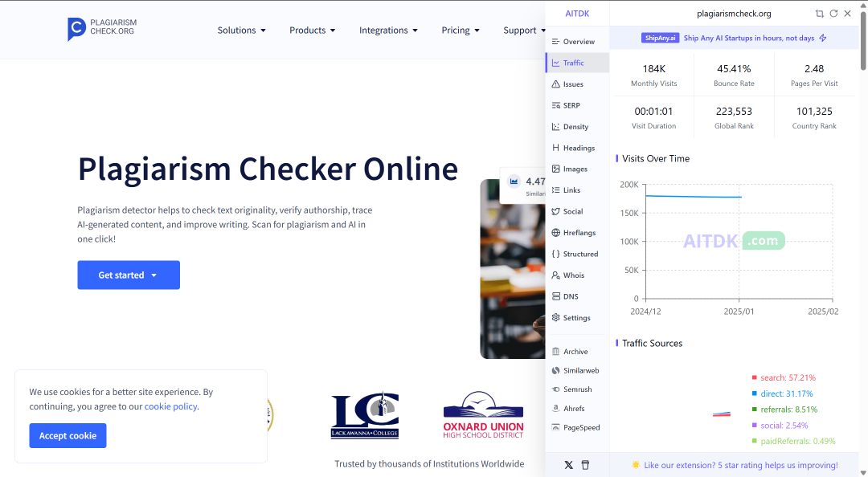Viewport: 868px width, 477px height.
Task: Open the Headings H icon
Action: [x=555, y=148]
